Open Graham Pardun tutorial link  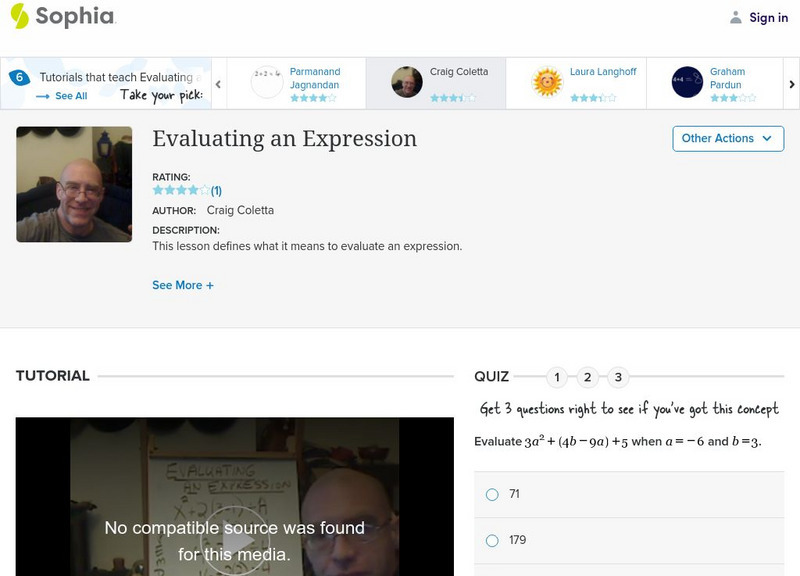pos(728,78)
